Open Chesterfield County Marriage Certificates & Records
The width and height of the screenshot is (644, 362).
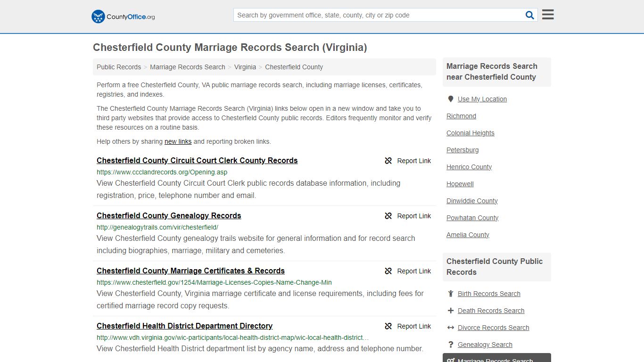pos(190,271)
